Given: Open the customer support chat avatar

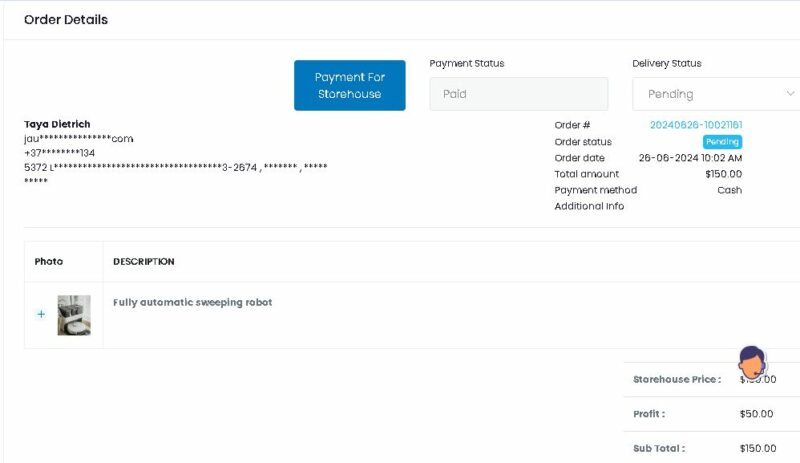Looking at the screenshot, I should pyautogui.click(x=751, y=363).
